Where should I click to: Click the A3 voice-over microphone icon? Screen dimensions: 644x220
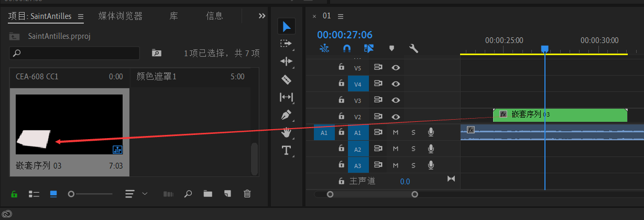click(431, 165)
